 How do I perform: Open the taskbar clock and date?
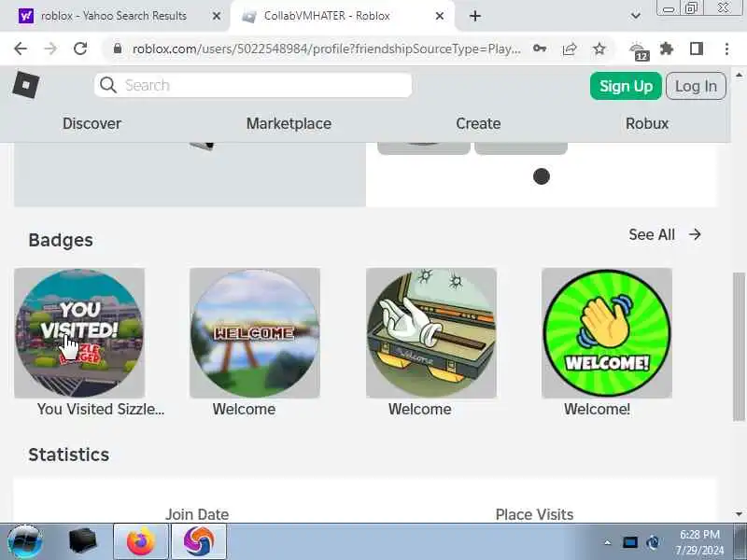click(699, 542)
